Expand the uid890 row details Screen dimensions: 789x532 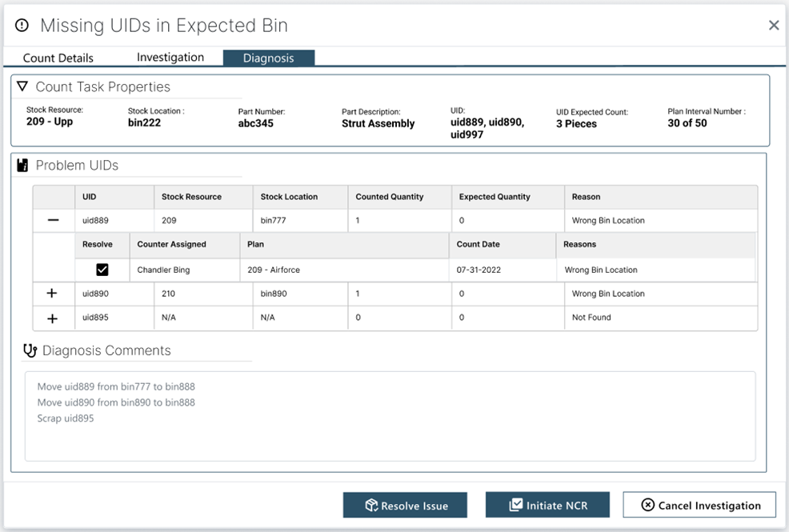(53, 294)
